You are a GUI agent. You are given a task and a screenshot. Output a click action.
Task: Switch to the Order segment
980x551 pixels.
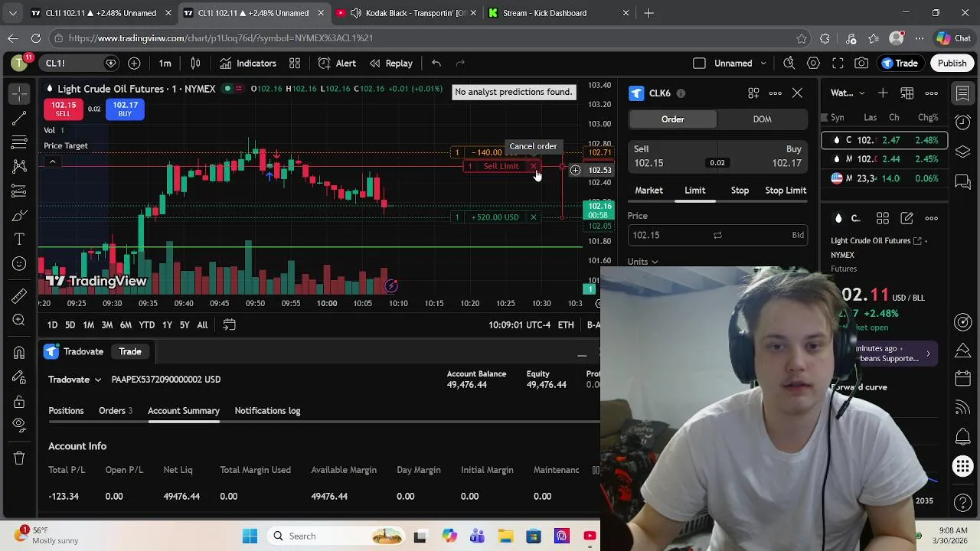click(x=673, y=119)
